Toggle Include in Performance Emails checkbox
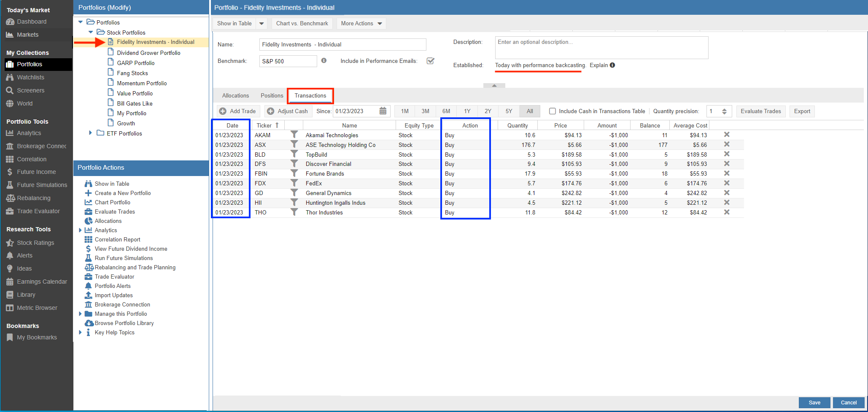The height and width of the screenshot is (412, 868). [430, 61]
